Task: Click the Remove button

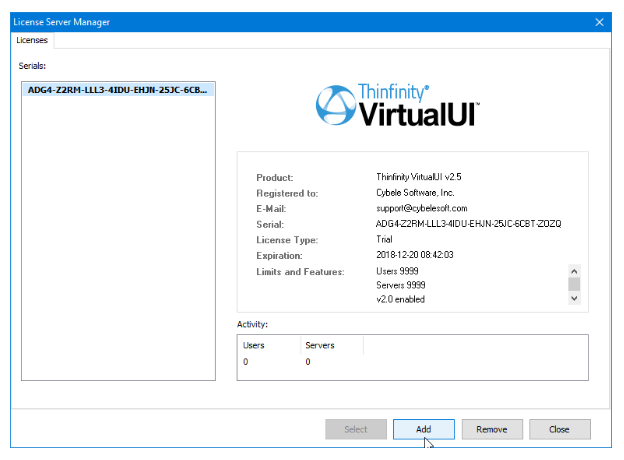Action: (x=492, y=429)
